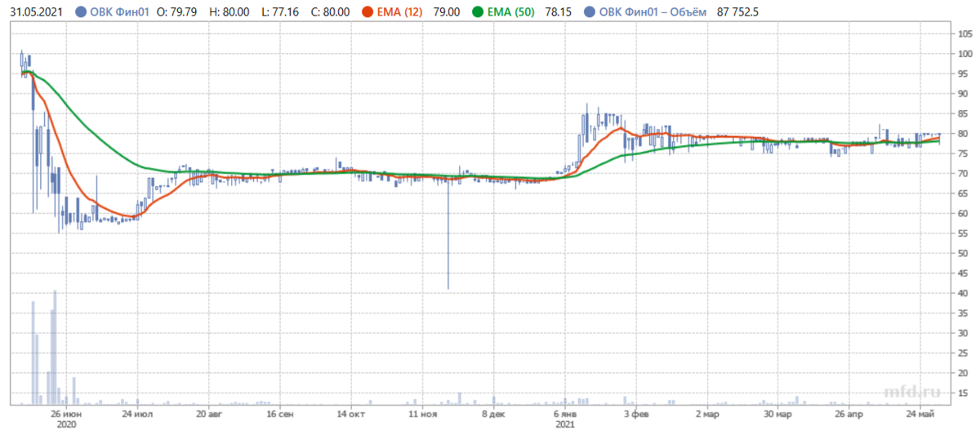Select the date 31.05.2021 in the header
980x431 pixels.
click(37, 12)
